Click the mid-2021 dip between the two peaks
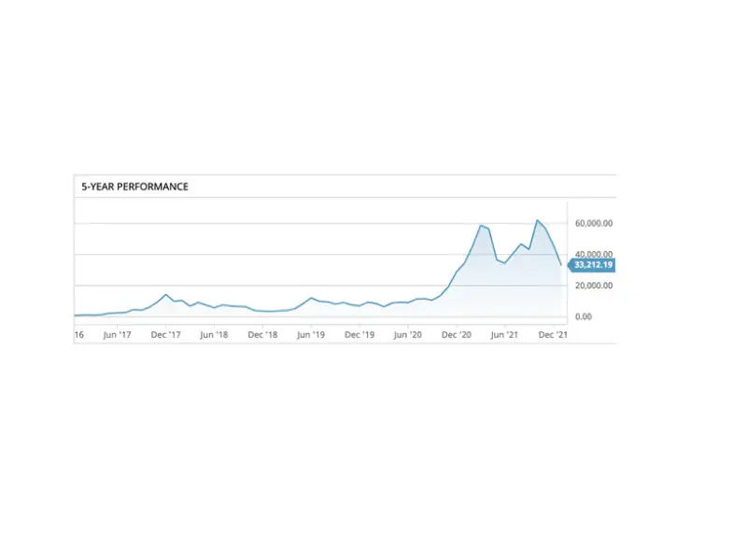The width and height of the screenshot is (747, 560). point(505,263)
